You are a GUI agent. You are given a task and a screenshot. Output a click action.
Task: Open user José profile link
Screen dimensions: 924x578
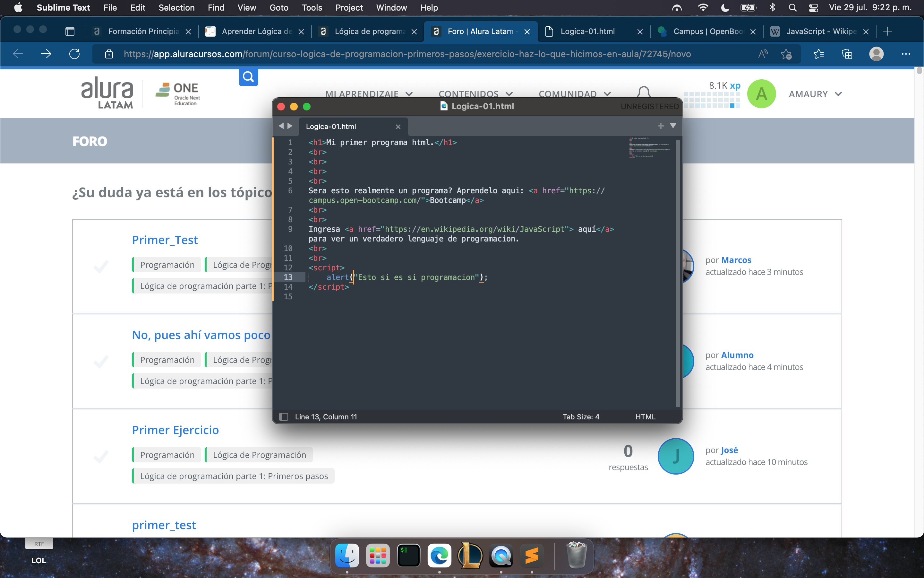[729, 450]
